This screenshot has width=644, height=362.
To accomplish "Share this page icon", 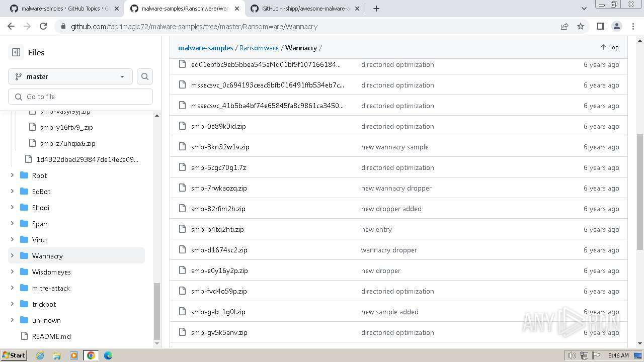I will point(565,27).
